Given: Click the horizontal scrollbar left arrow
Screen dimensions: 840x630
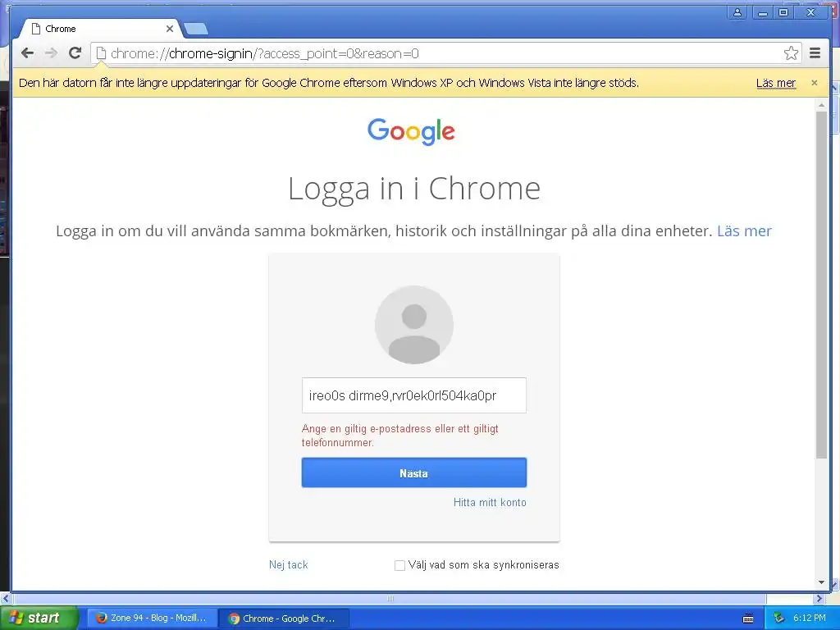Looking at the screenshot, I should 6,598.
